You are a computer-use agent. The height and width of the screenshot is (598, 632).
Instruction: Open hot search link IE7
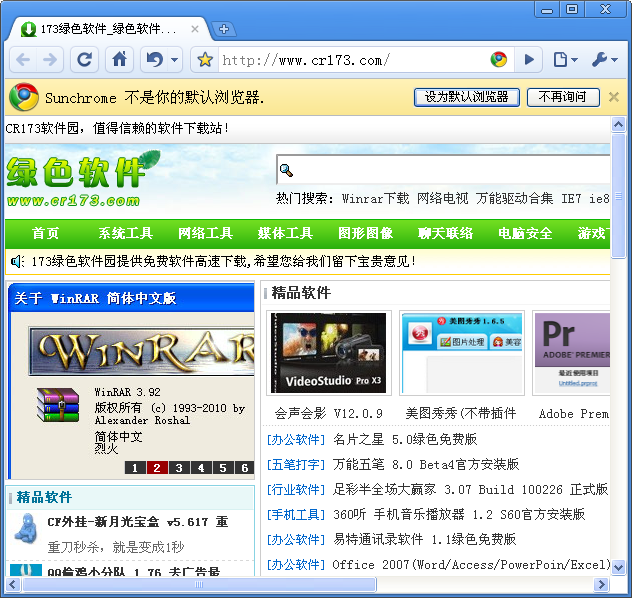571,199
